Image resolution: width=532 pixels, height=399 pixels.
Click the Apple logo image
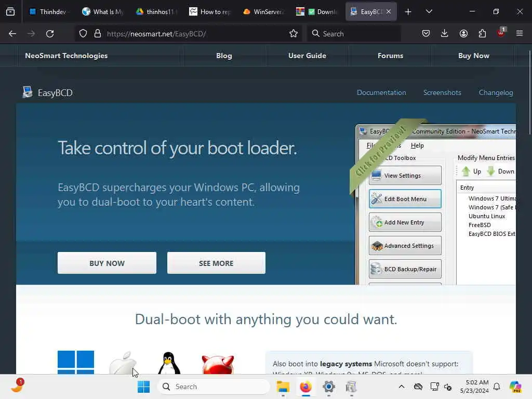click(123, 363)
